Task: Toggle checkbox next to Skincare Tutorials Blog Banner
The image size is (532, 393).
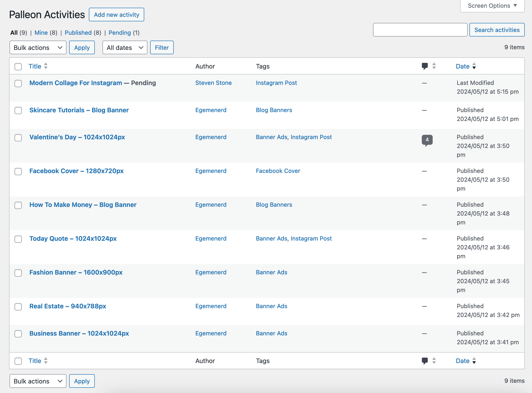Action: (18, 110)
